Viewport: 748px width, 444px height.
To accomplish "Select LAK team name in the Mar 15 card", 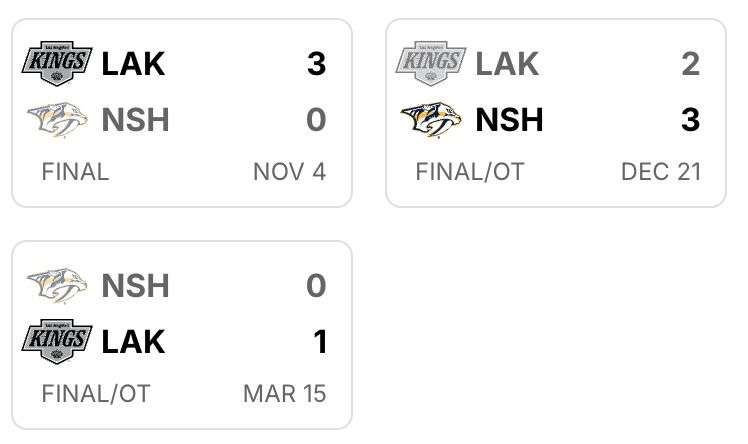I will 133,342.
